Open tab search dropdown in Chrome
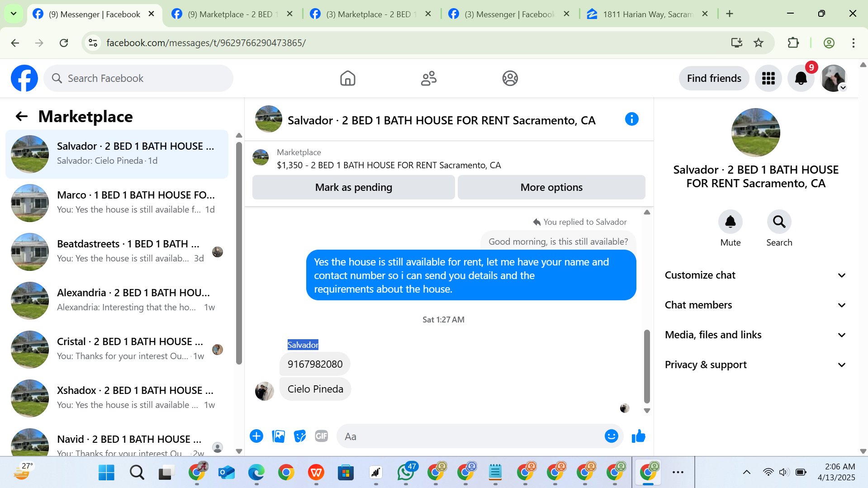The image size is (868, 488). tap(14, 14)
